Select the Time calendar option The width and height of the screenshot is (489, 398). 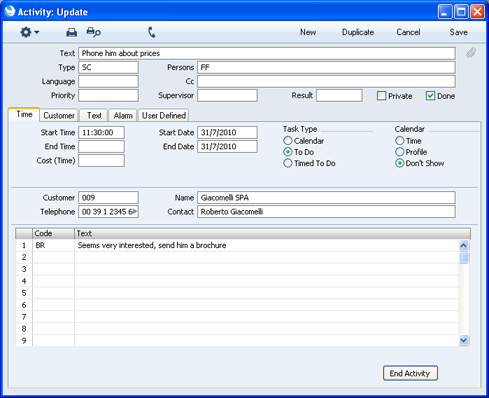point(400,141)
